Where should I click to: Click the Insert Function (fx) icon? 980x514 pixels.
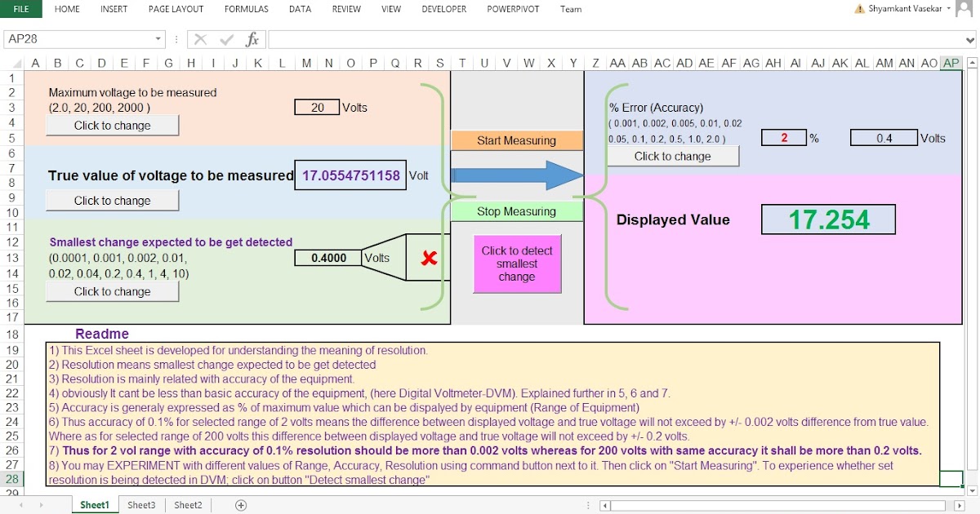click(252, 38)
